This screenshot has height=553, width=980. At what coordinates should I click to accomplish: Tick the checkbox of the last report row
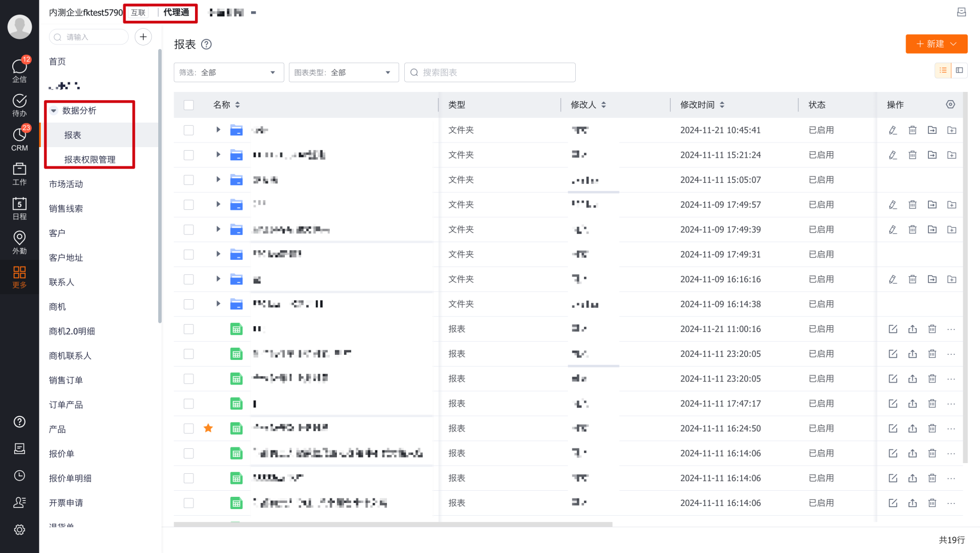188,503
